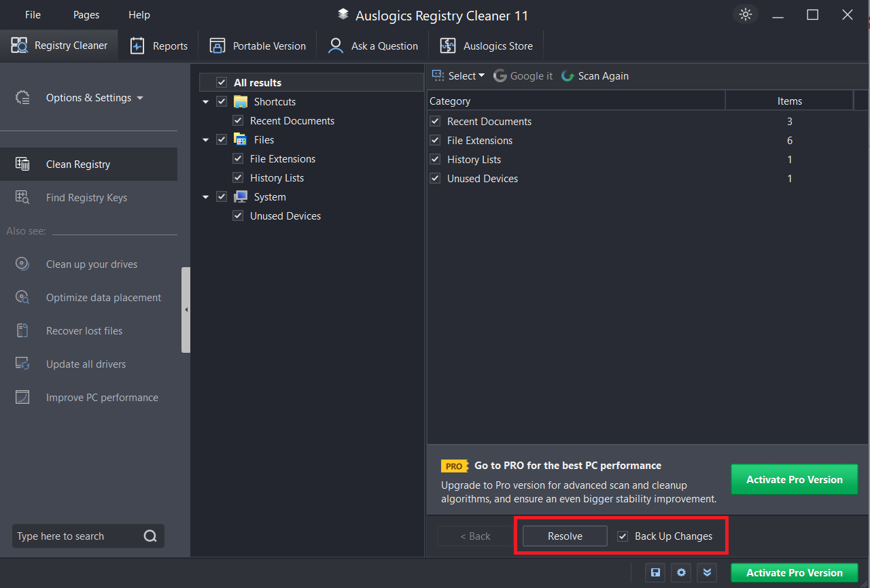
Task: Uncheck Unused Devices in the category table
Action: (x=435, y=178)
